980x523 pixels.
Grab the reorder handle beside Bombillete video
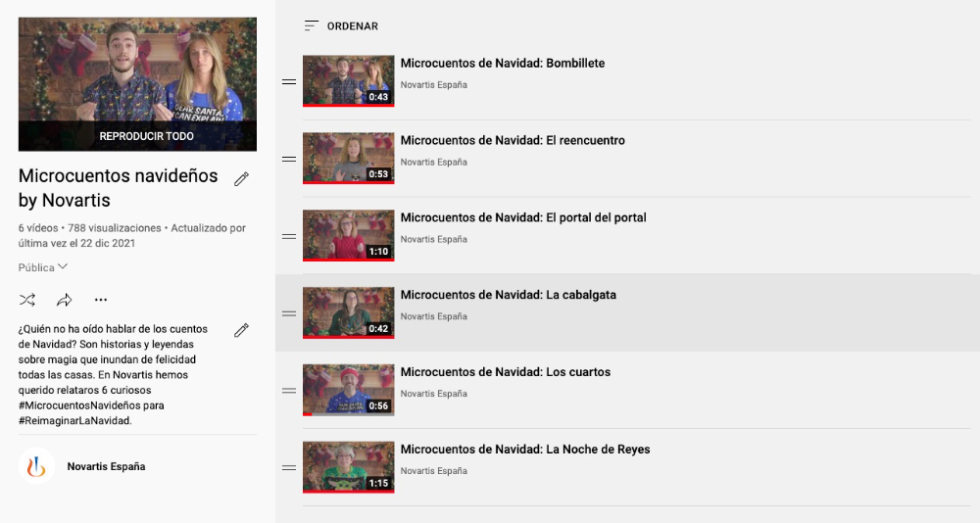pyautogui.click(x=289, y=82)
